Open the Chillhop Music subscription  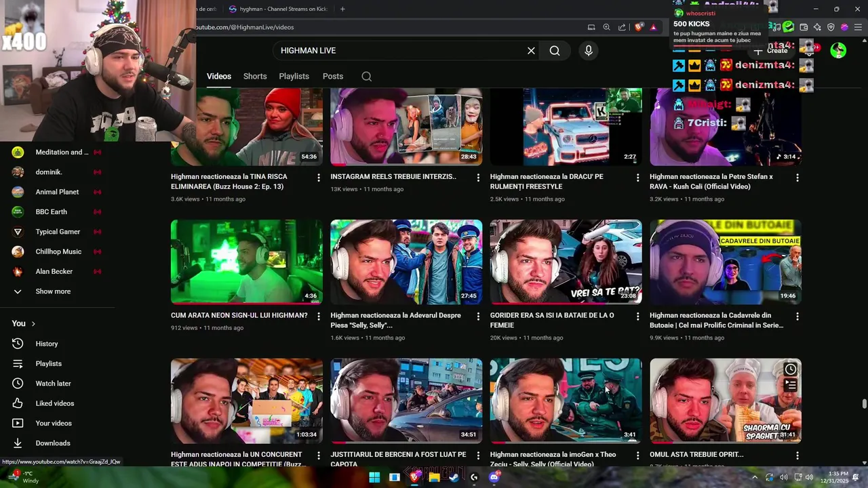point(58,251)
